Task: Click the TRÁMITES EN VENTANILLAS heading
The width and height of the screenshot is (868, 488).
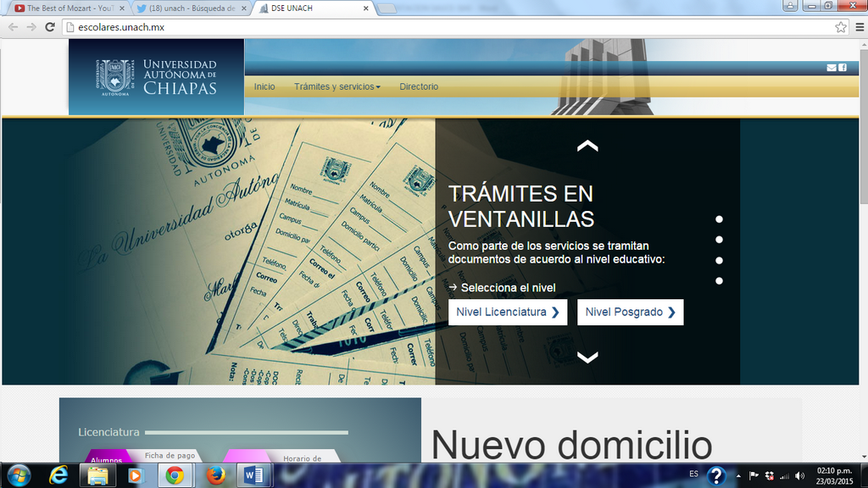Action: click(x=521, y=207)
